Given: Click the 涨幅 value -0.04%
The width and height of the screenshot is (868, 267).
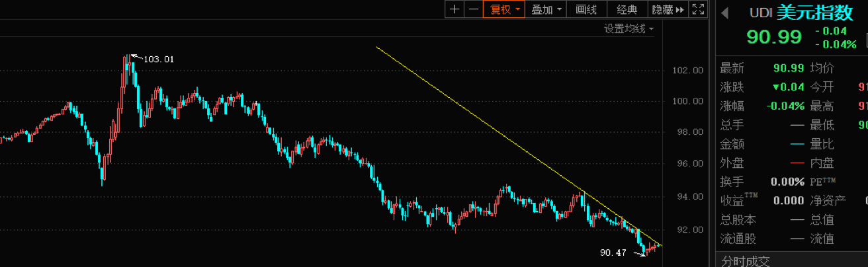Looking at the screenshot, I should [785, 106].
